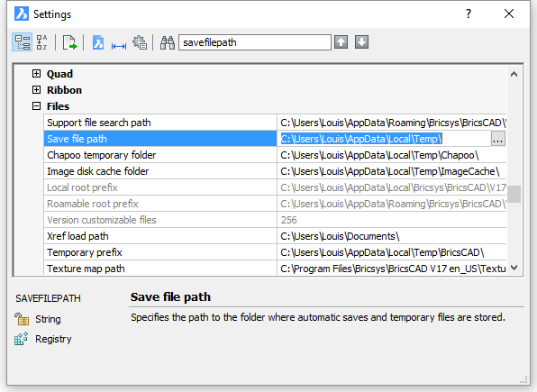This screenshot has height=392, width=537.
Task: Click the Save file path description heading
Action: (x=170, y=297)
